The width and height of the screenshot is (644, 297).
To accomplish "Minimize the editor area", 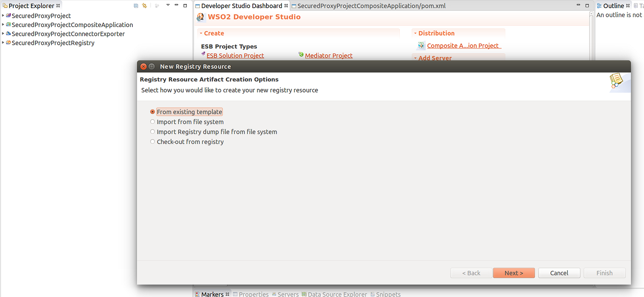I will (578, 5).
